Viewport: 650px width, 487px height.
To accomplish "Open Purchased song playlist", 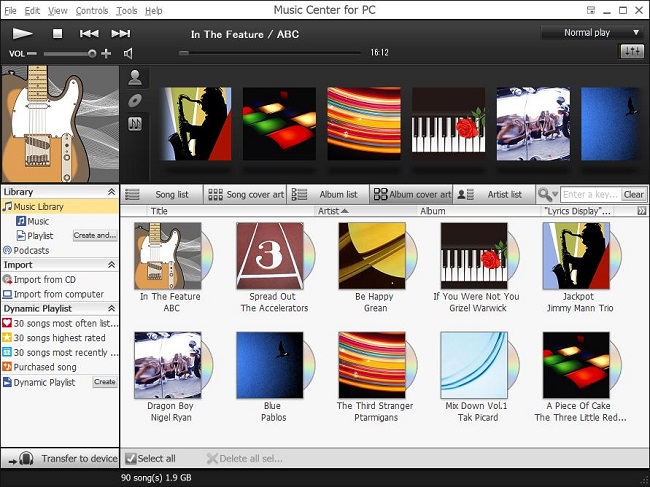I will [39, 367].
